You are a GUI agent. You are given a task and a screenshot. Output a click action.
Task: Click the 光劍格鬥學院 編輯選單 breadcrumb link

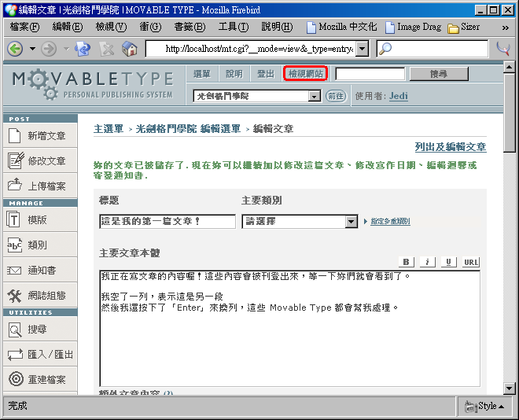(188, 129)
